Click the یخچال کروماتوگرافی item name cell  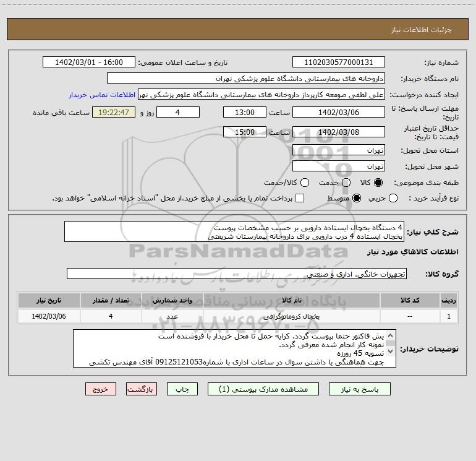point(291,316)
